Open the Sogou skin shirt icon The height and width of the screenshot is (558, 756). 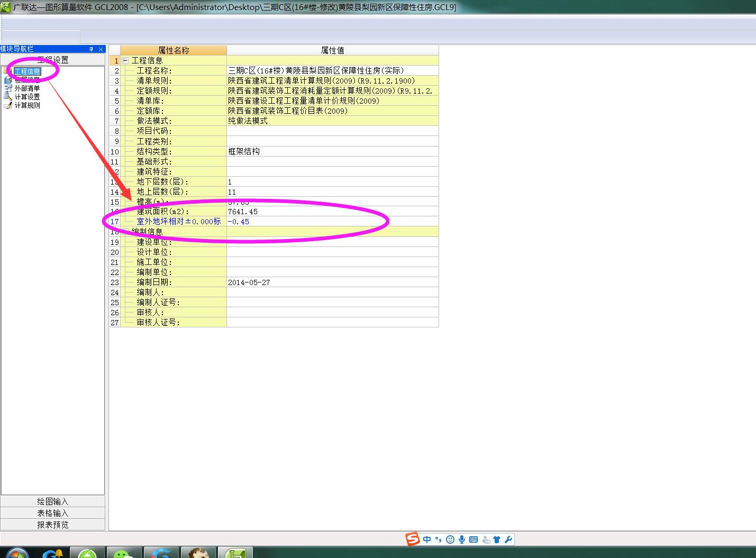click(x=497, y=539)
